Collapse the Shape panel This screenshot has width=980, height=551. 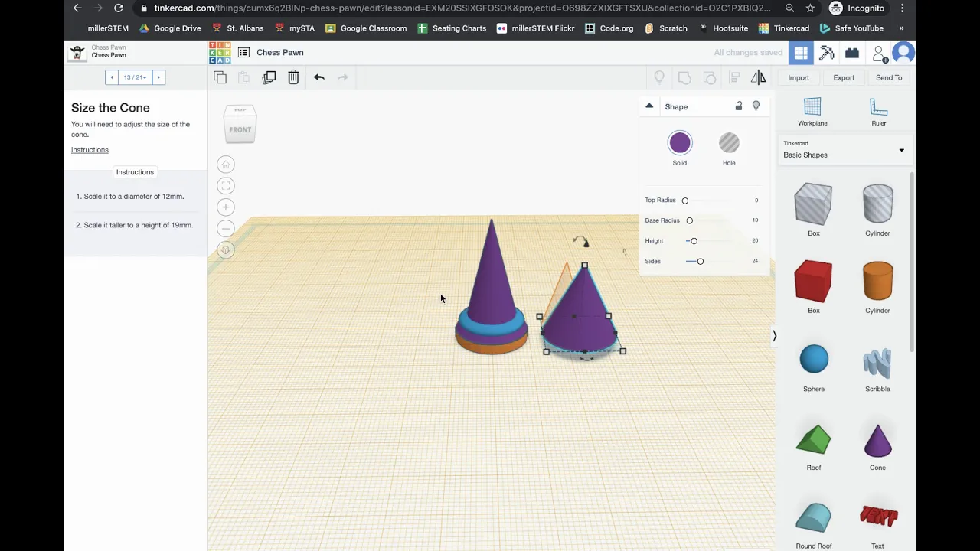pyautogui.click(x=649, y=106)
